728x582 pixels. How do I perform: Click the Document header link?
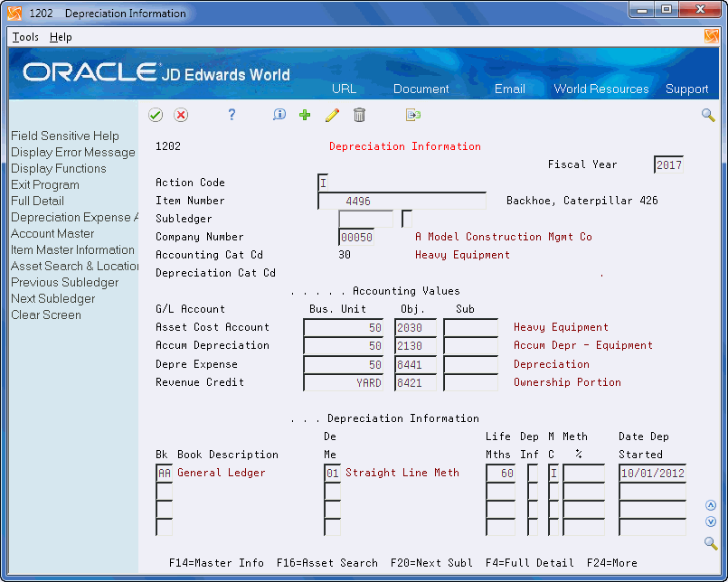(421, 89)
